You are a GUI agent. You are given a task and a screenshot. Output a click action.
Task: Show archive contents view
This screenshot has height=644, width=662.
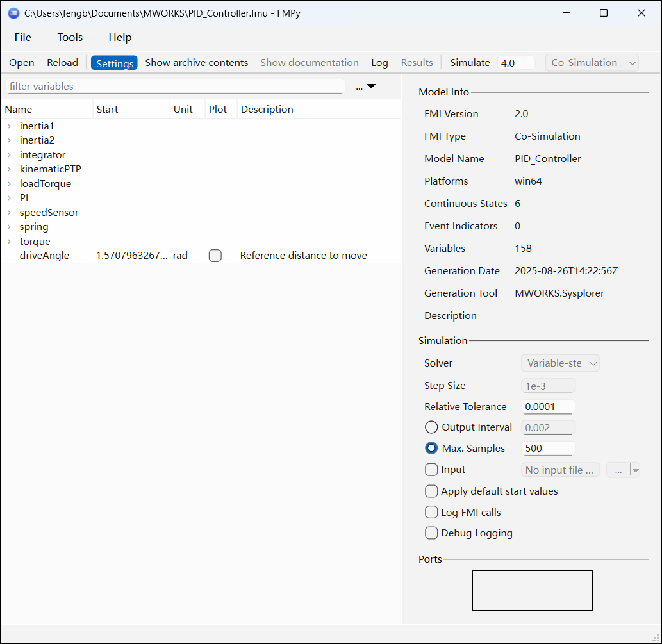click(196, 63)
